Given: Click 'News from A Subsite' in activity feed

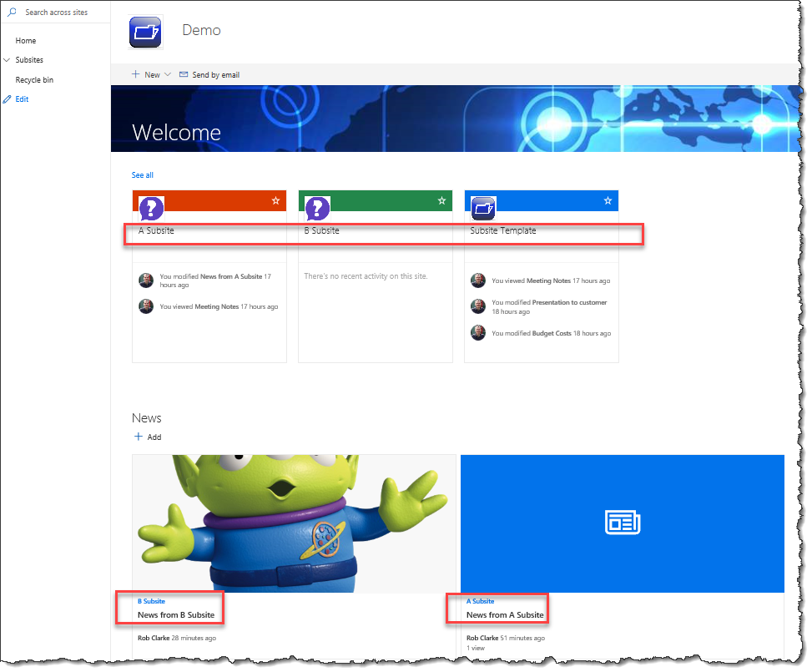Looking at the screenshot, I should click(231, 276).
